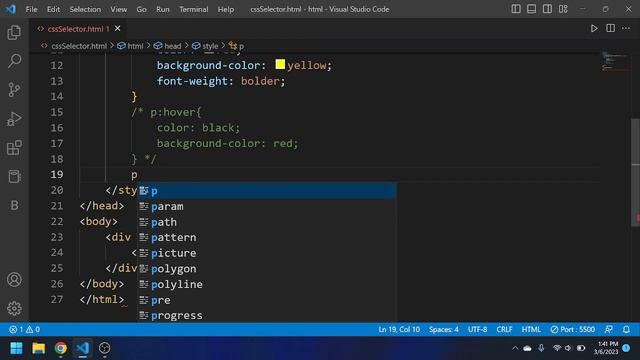Select the 'pattern' suggestion
640x360 pixels.
[267, 238]
